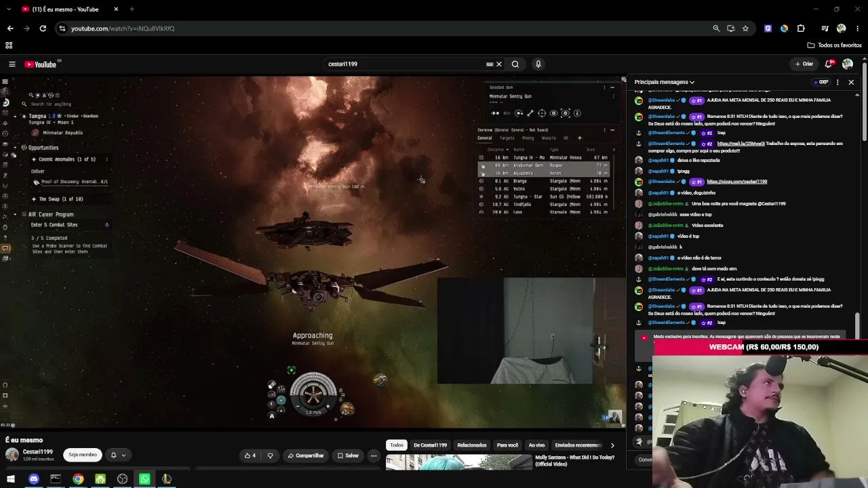Open the YouTube guide hamburger menu
The image size is (868, 488).
12,64
